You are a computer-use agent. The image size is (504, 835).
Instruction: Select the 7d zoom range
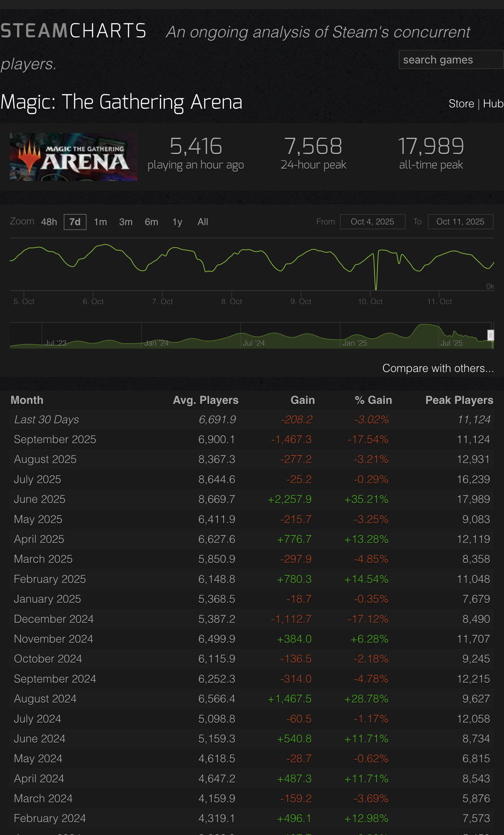point(75,222)
